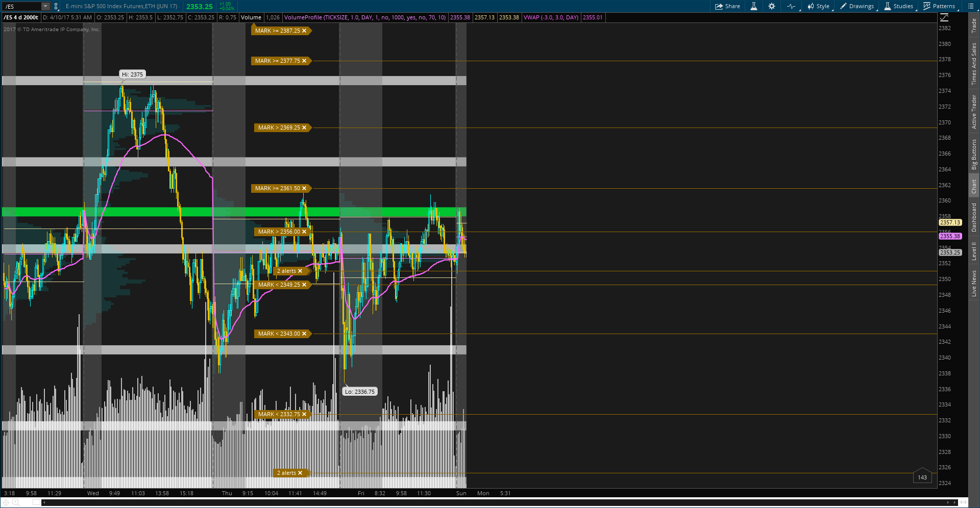Remove the MARK > 2356.00 alert

coord(304,232)
